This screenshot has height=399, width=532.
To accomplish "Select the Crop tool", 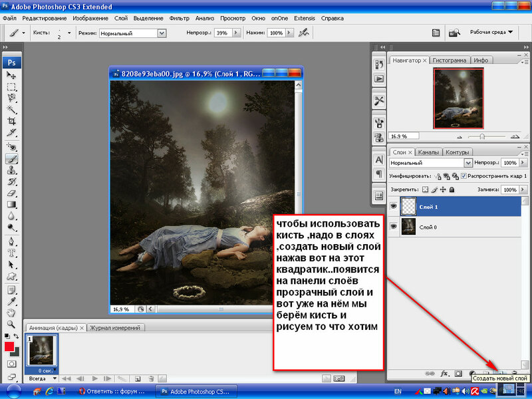I will [11, 121].
